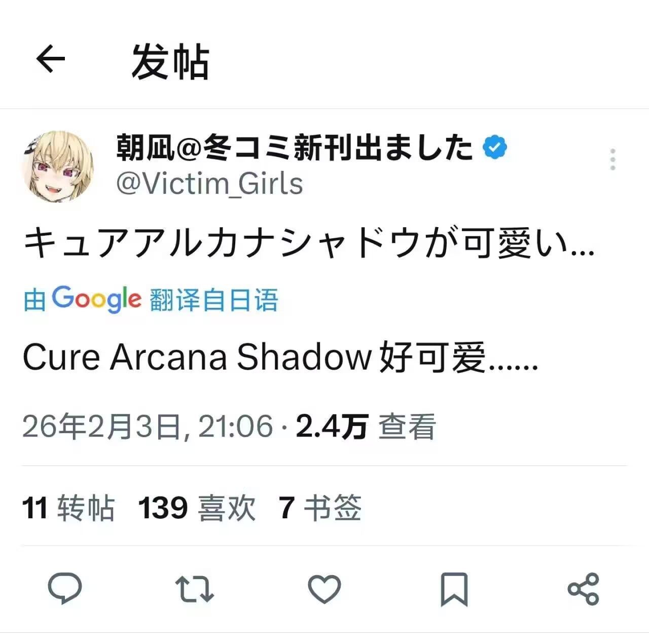Select the original Japanese post text
Screen dimensions: 649x644
pyautogui.click(x=309, y=243)
